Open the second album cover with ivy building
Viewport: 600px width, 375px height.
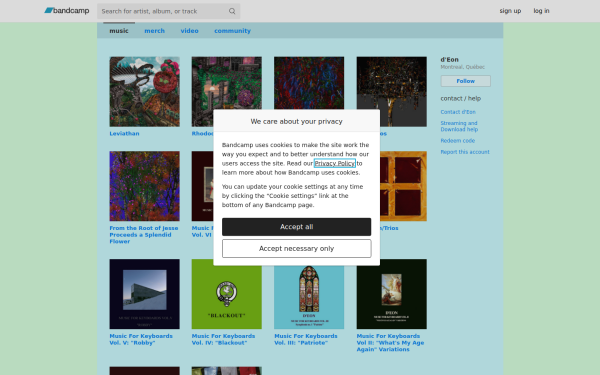pos(227,83)
